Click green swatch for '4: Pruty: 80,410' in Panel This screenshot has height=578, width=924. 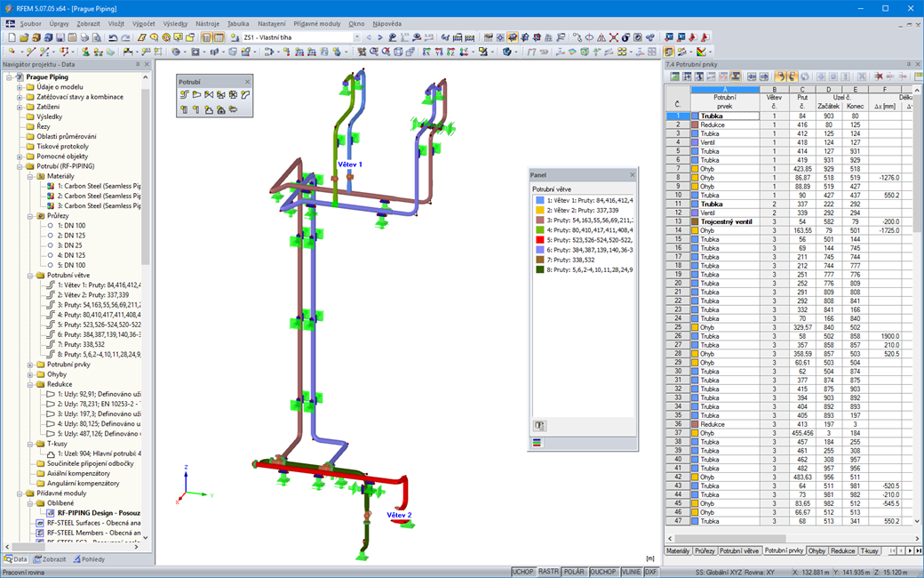[540, 230]
